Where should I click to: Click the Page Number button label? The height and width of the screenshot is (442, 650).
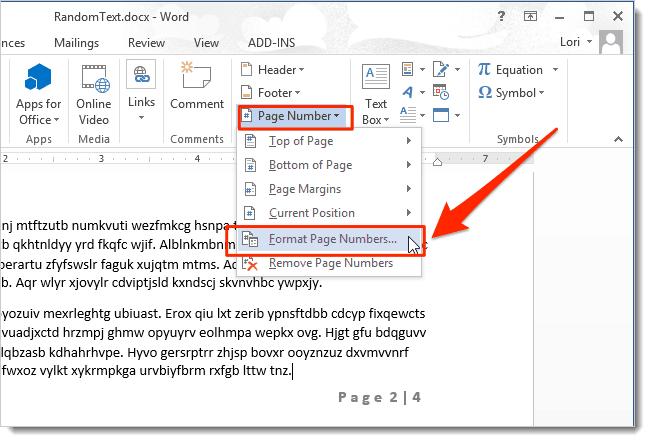[294, 116]
